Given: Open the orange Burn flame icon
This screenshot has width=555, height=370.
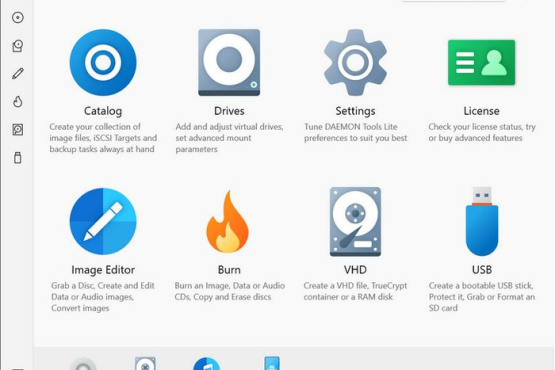Looking at the screenshot, I should click(228, 221).
